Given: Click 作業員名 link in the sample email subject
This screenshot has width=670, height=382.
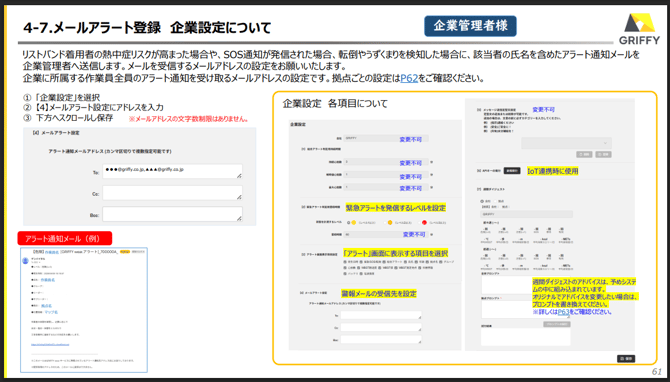Looking at the screenshot, I should 52,253.
